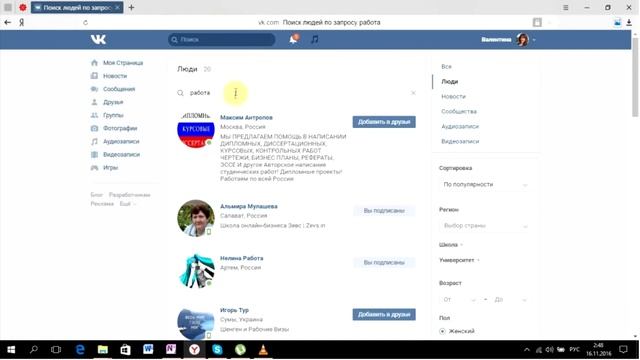This screenshot has height=360, width=640.
Task: Click the Фотографии camera icon
Action: click(94, 128)
